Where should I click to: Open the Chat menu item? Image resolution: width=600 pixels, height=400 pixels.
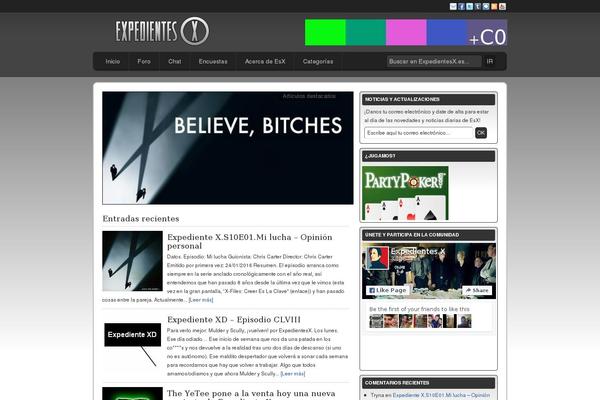pyautogui.click(x=174, y=61)
